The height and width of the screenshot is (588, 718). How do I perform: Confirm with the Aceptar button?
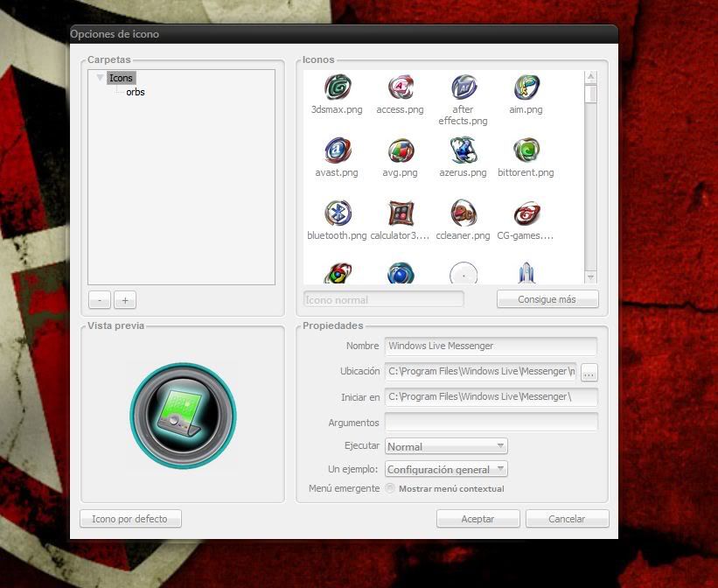click(478, 519)
